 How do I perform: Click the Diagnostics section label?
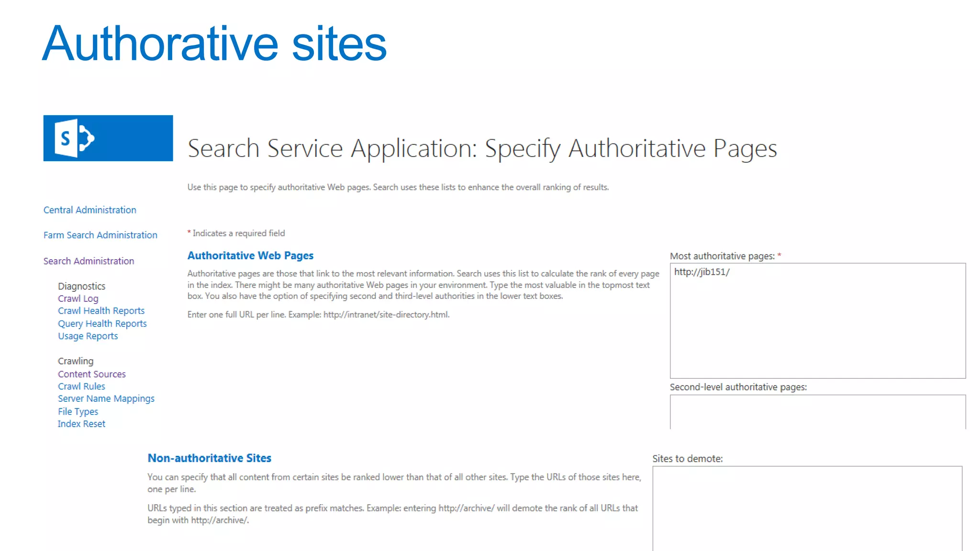81,286
